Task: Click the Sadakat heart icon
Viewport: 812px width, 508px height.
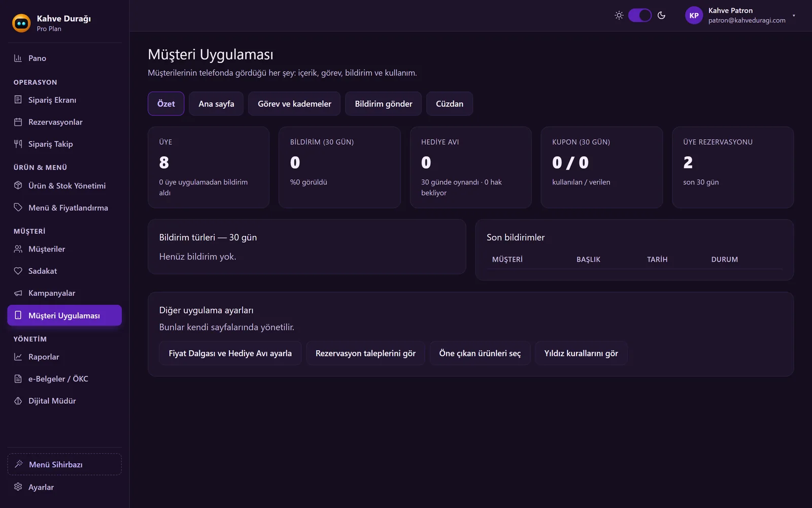Action: (x=18, y=271)
